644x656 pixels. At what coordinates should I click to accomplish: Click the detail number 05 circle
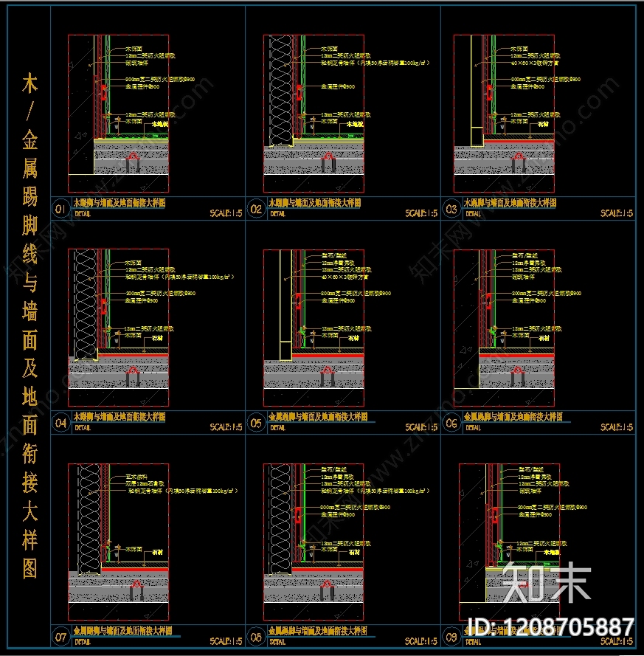256,423
